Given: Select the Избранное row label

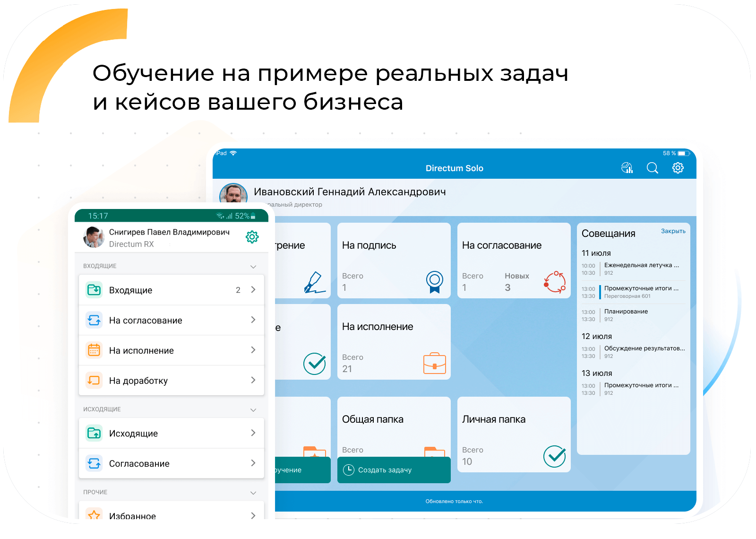Looking at the screenshot, I should [x=132, y=515].
